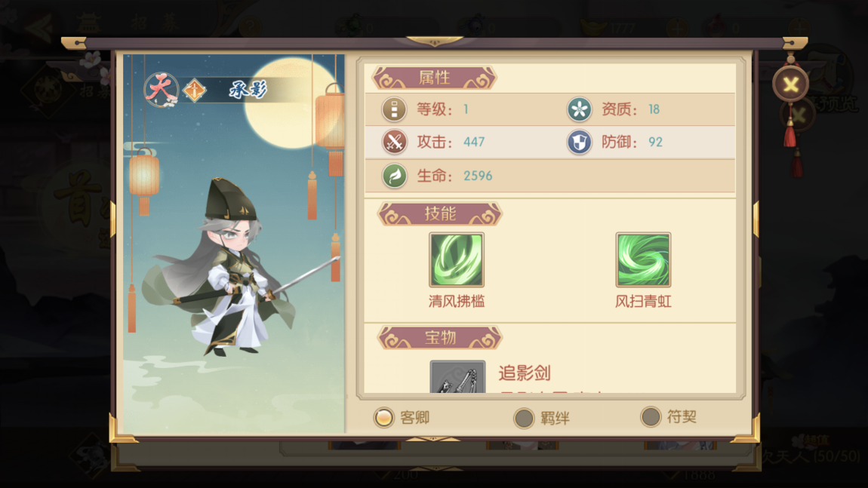Click the 宝物 section header

click(440, 337)
